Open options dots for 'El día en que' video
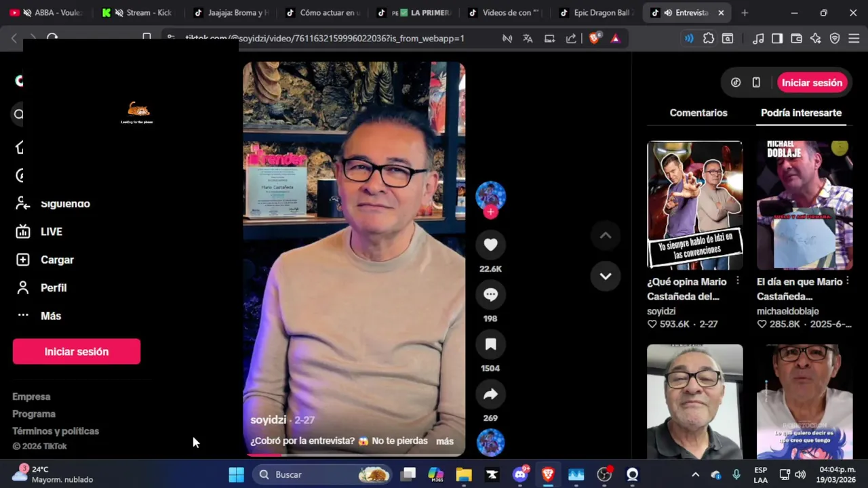Screen dimensions: 868x488 848,281
